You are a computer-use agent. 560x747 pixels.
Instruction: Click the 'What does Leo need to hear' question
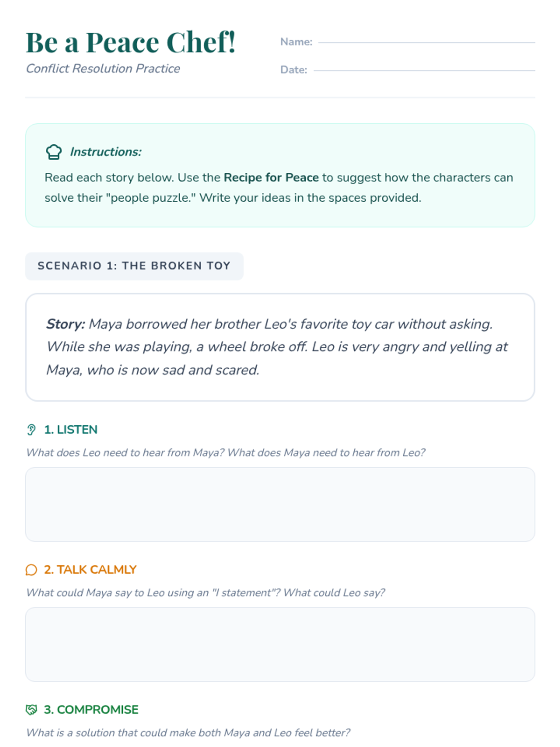click(x=225, y=452)
